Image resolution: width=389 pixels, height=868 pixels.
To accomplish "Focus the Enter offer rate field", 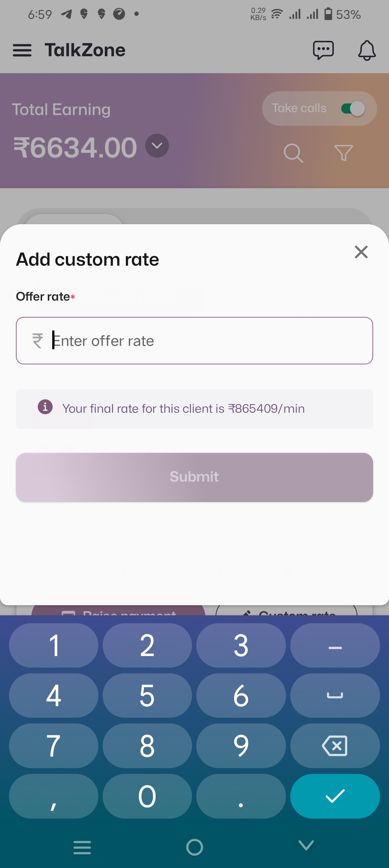I will pos(194,341).
